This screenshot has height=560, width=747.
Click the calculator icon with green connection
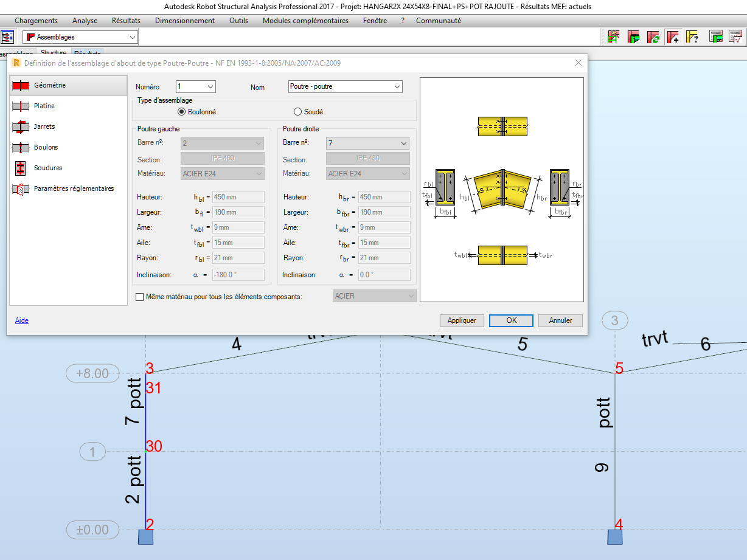[717, 36]
